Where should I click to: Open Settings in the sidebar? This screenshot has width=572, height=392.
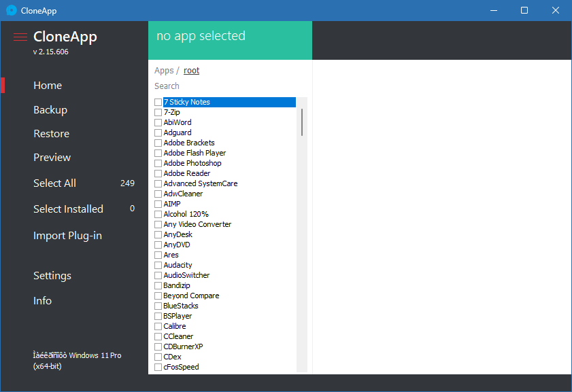52,276
